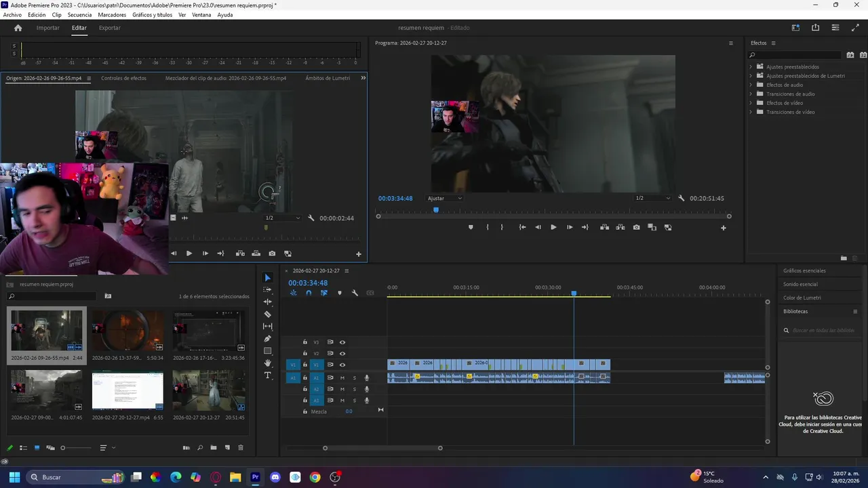Screen dimensions: 868x488
Task: Click the New Item icon in Project panel
Action: [227, 448]
